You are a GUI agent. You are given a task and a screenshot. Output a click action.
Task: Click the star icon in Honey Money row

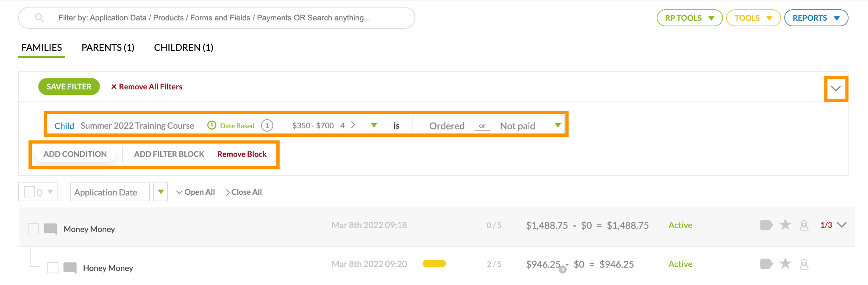[x=785, y=264]
